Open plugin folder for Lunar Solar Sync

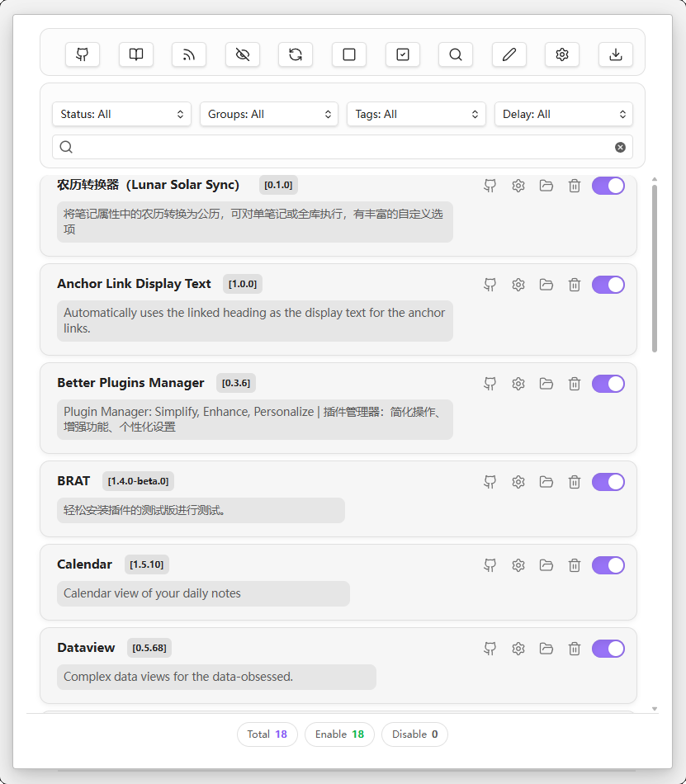click(546, 186)
